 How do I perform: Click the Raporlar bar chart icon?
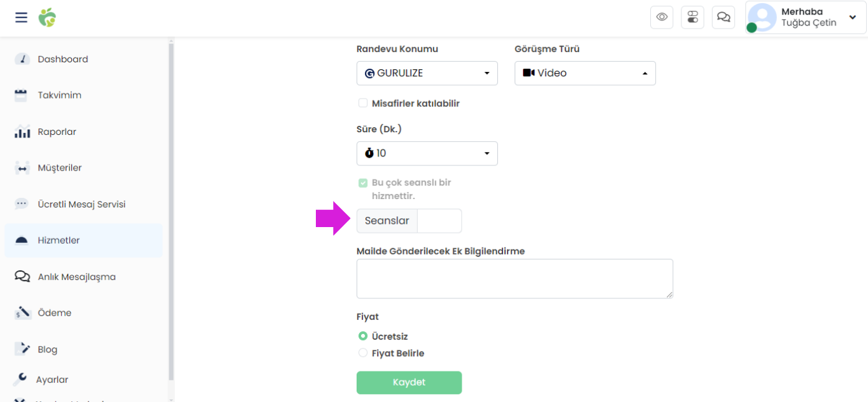click(x=22, y=132)
